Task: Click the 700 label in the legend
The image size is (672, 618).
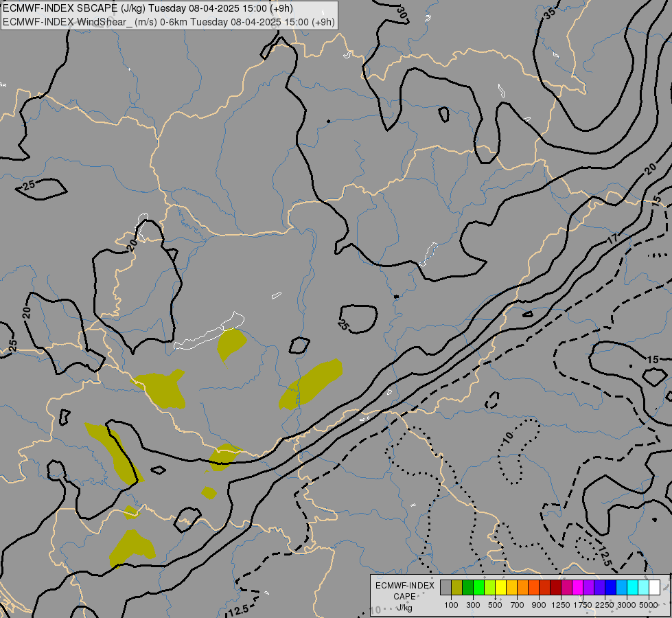Action: (518, 605)
